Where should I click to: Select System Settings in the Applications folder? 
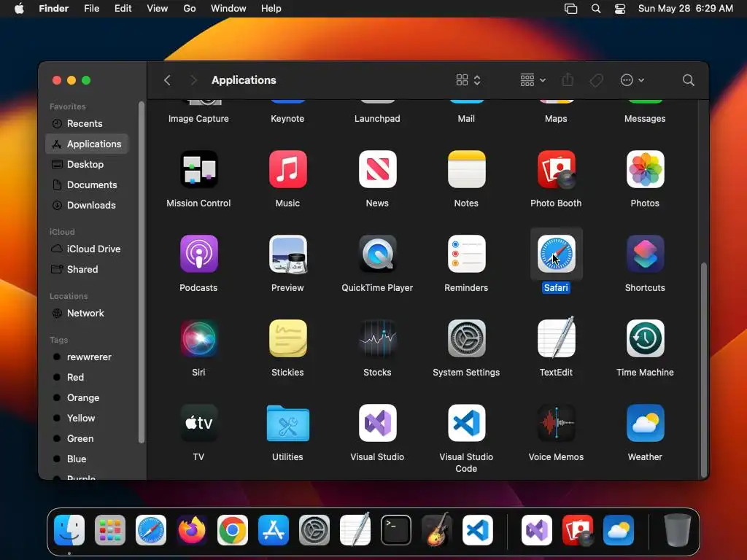coord(466,338)
